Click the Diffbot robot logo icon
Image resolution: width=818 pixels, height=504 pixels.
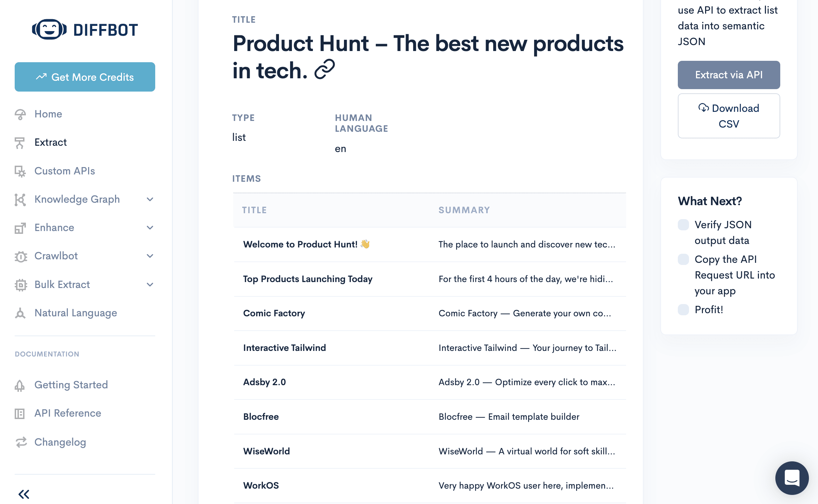(49, 30)
